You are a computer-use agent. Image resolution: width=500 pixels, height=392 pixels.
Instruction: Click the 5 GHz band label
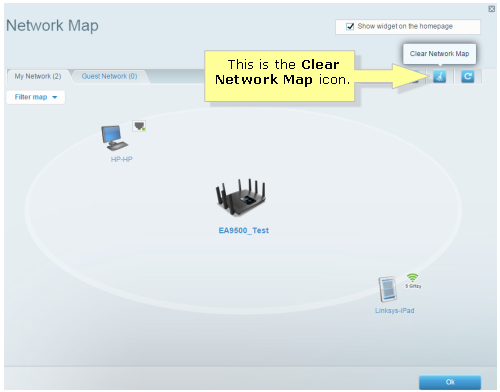click(413, 286)
